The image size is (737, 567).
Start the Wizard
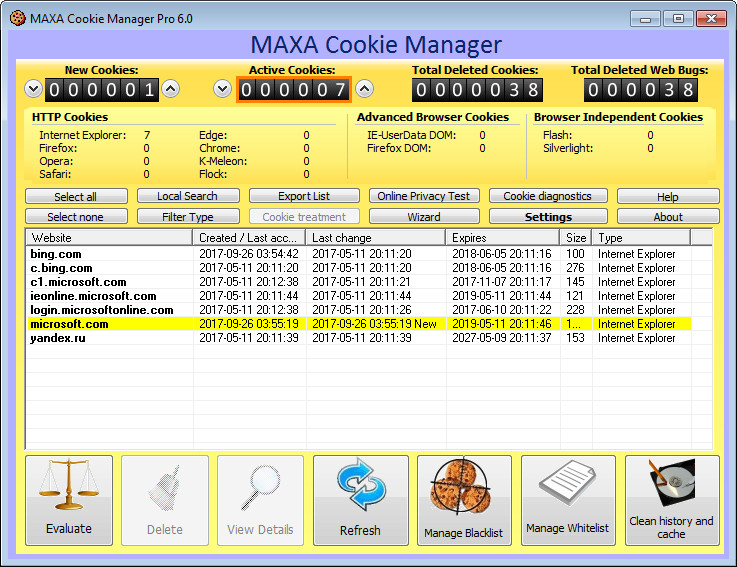(424, 216)
